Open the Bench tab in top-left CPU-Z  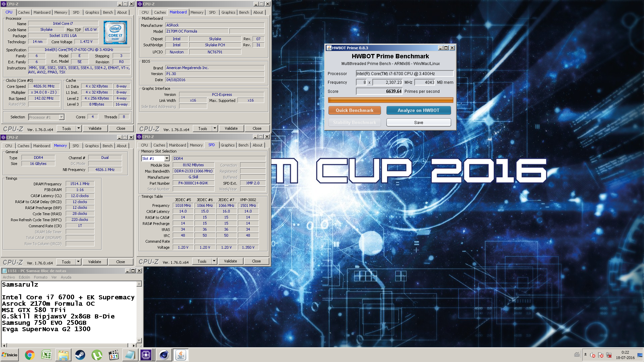point(108,12)
